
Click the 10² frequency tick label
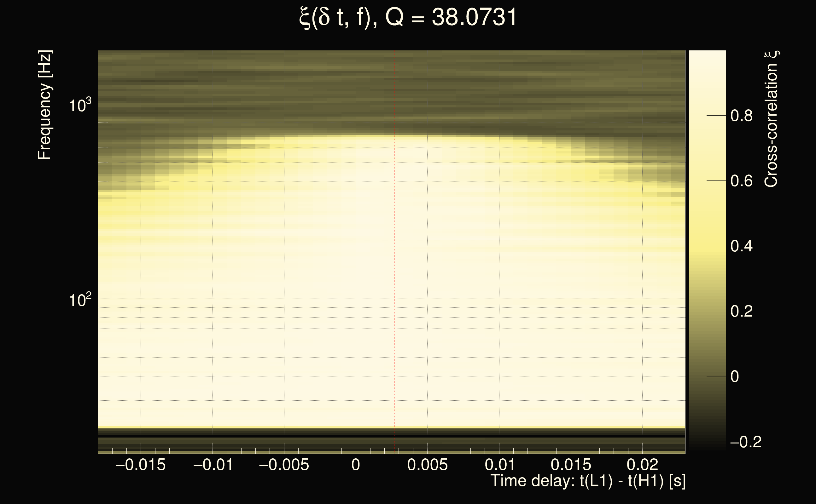80,300
